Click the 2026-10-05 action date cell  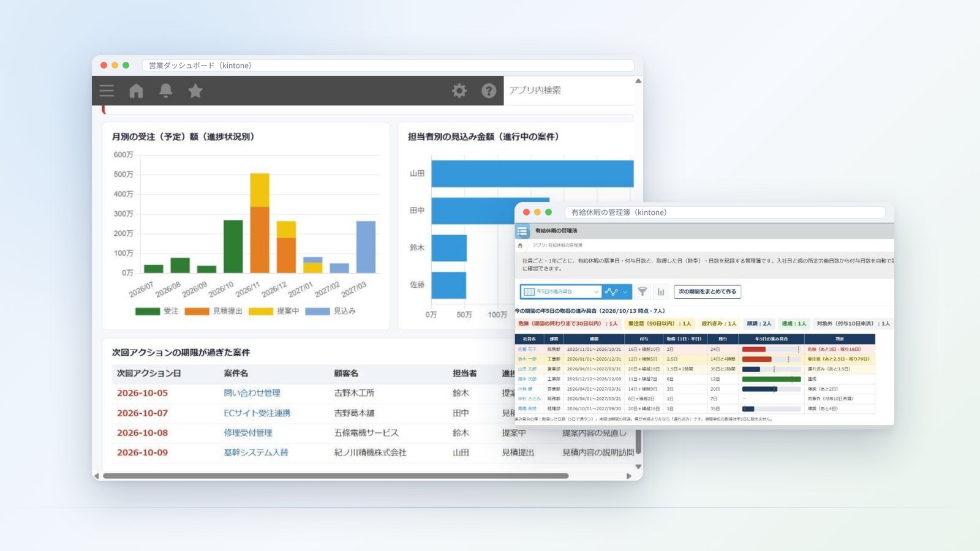tap(142, 393)
